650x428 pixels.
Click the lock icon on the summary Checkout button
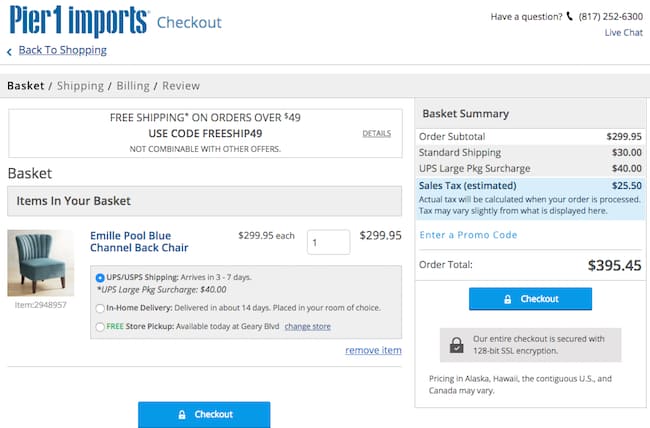(x=508, y=299)
